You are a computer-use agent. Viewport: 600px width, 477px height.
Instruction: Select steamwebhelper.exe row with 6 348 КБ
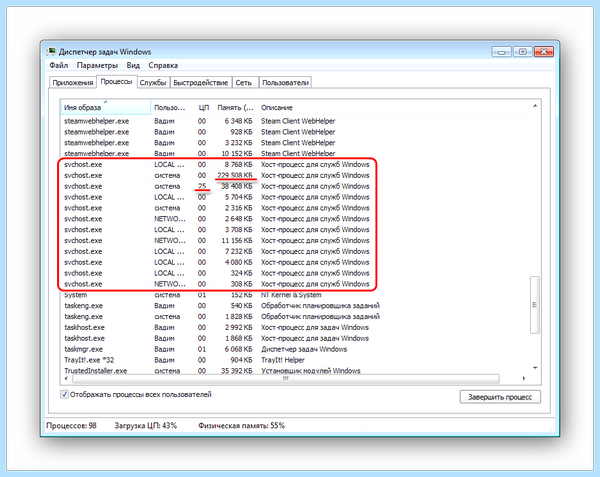[295, 121]
